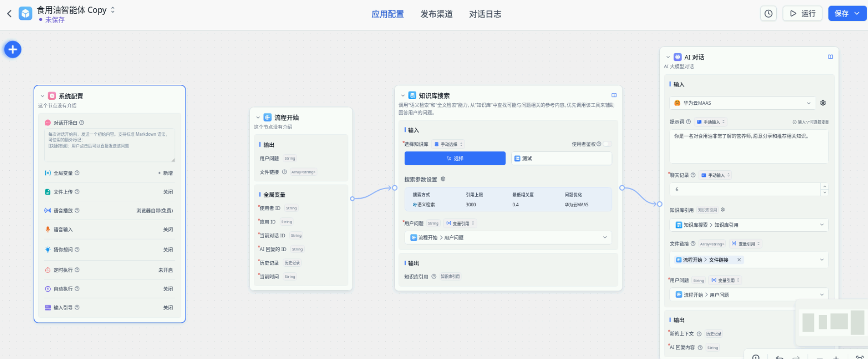Open 知识库搜索 > 知识库引用 dropdown

749,225
